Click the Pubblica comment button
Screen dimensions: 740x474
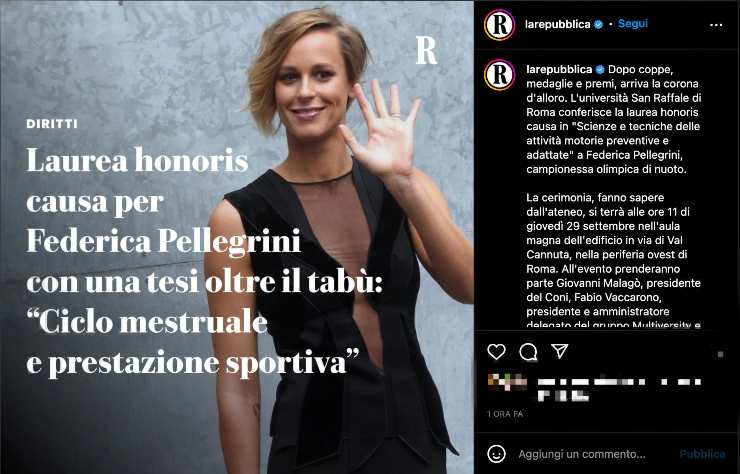point(702,454)
